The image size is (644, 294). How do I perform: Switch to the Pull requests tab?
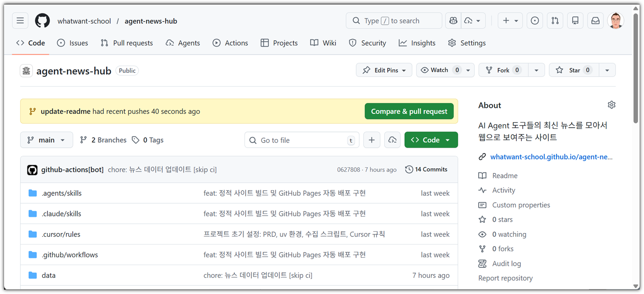coord(127,43)
